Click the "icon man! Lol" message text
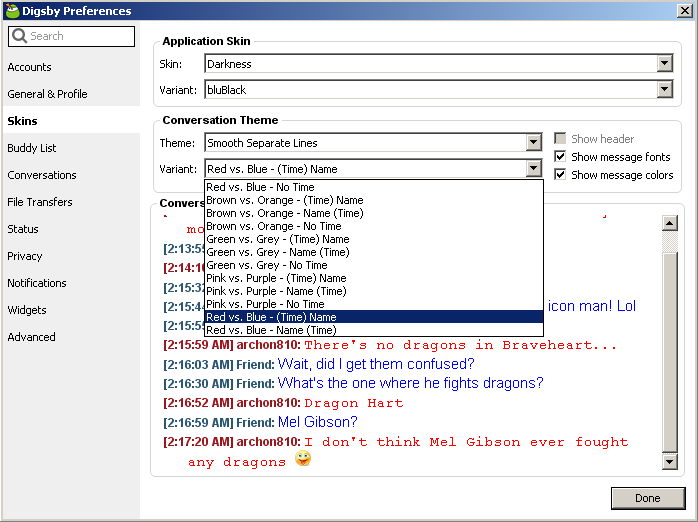This screenshot has height=522, width=698. (x=592, y=306)
